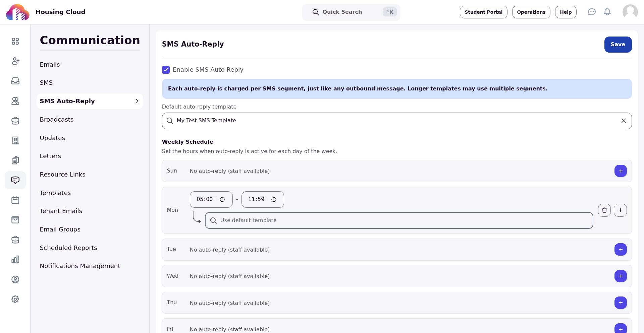Open the notifications bell icon

tap(607, 12)
